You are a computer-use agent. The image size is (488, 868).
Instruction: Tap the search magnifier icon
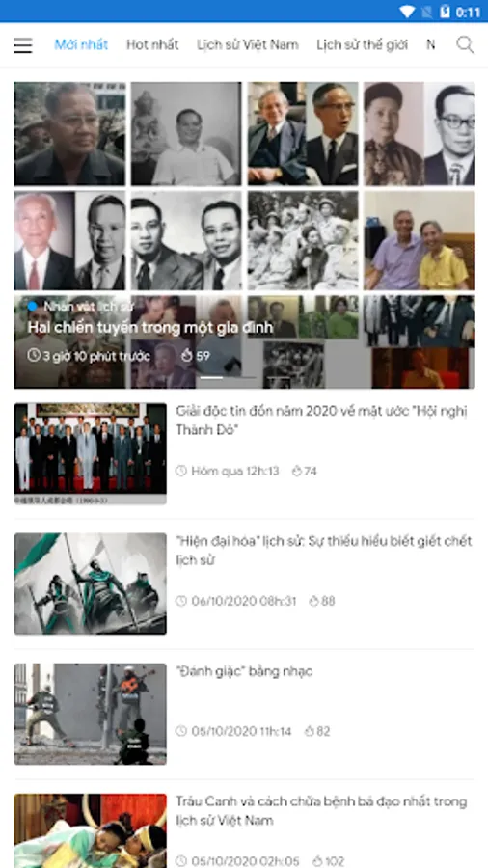pyautogui.click(x=465, y=44)
